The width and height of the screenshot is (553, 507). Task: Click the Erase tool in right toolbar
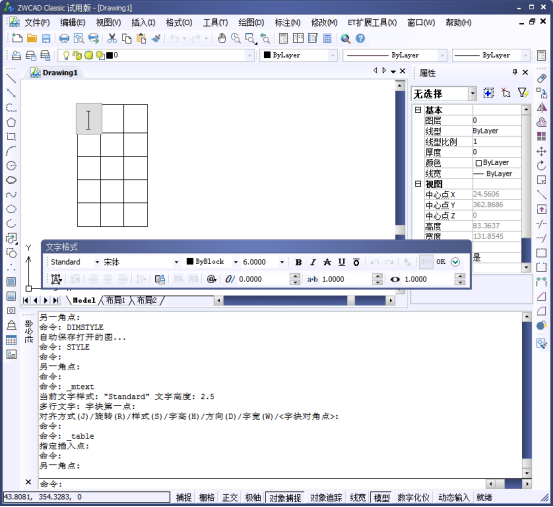tap(541, 78)
